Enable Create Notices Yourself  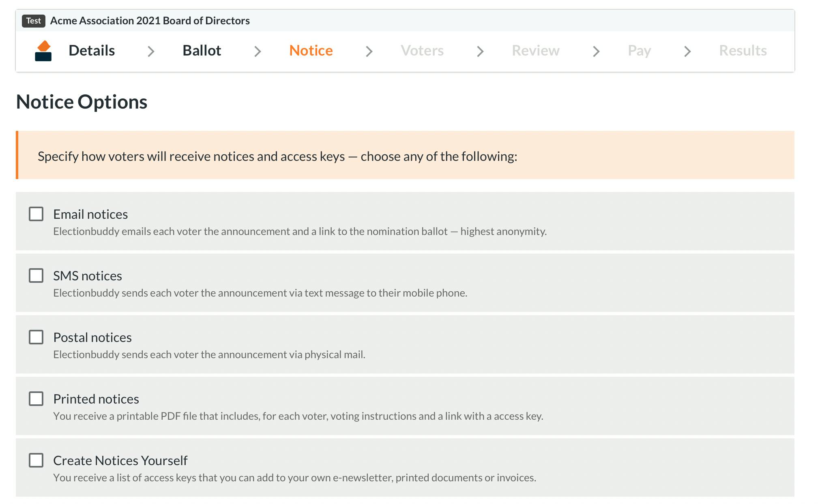(x=36, y=460)
